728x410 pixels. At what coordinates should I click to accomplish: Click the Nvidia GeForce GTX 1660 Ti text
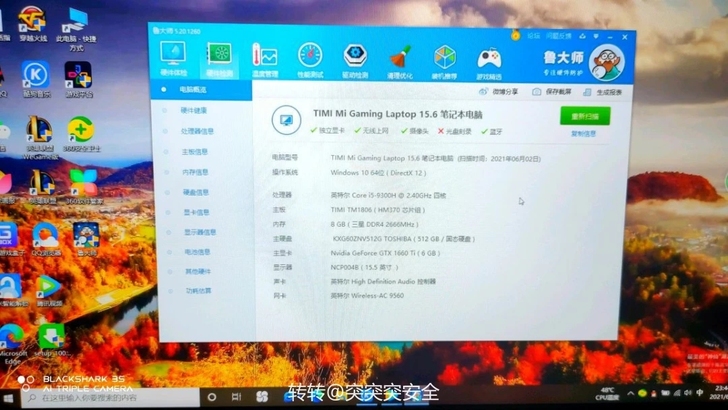(x=385, y=253)
